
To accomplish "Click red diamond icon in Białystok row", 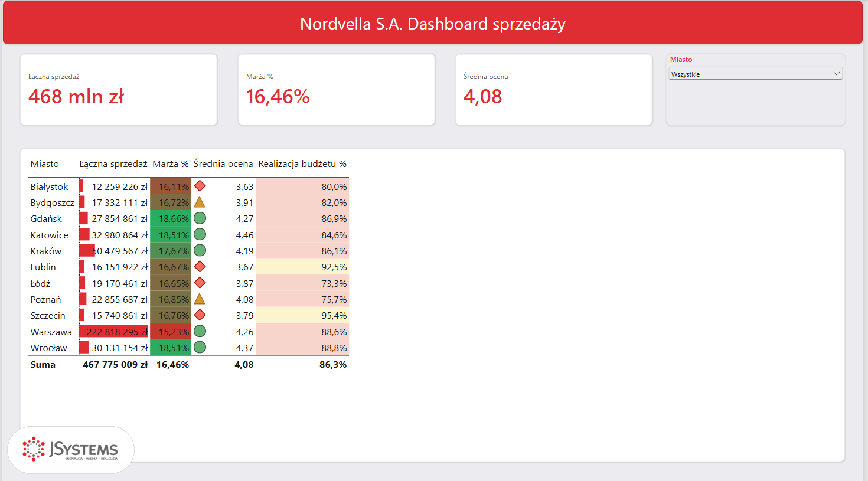I will 200,186.
